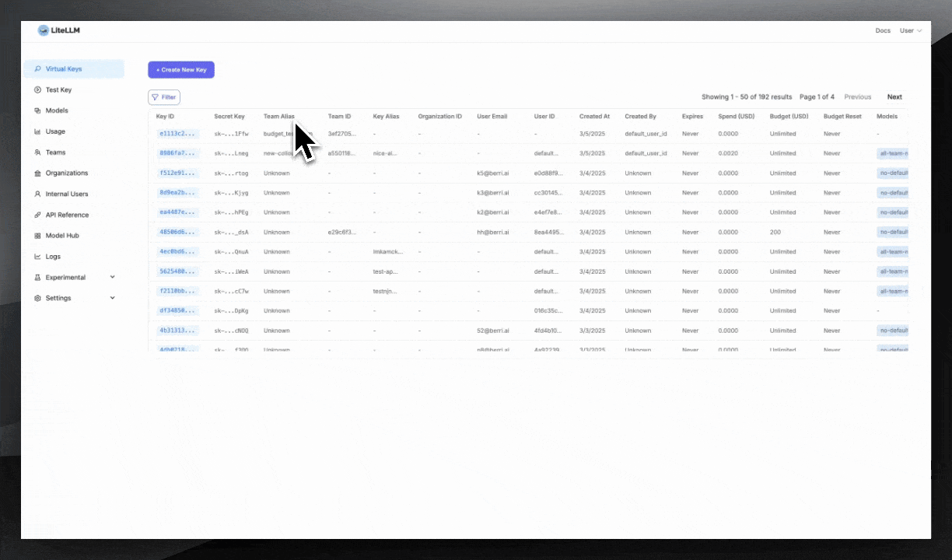
Task: Open the Filter options button
Action: [x=164, y=97]
